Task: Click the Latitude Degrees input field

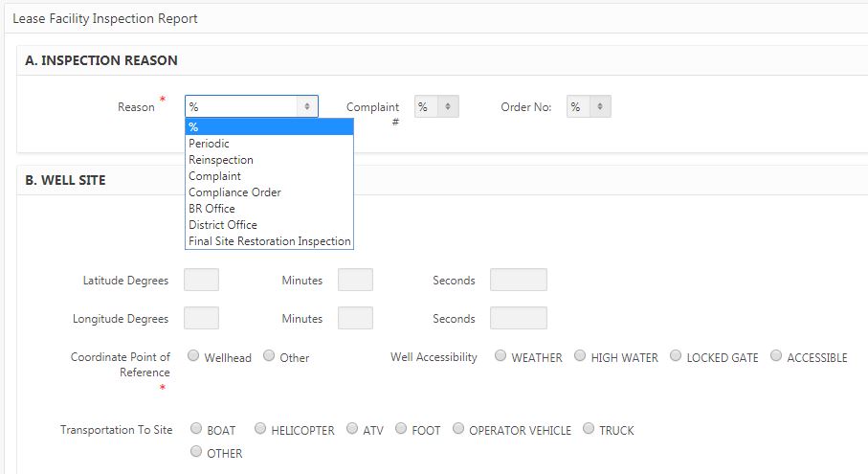Action: click(201, 280)
